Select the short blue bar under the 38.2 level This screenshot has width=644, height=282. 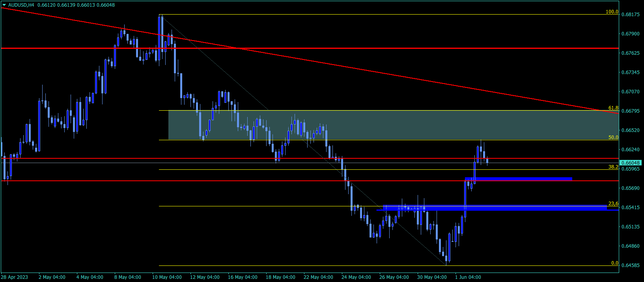pyautogui.click(x=519, y=179)
